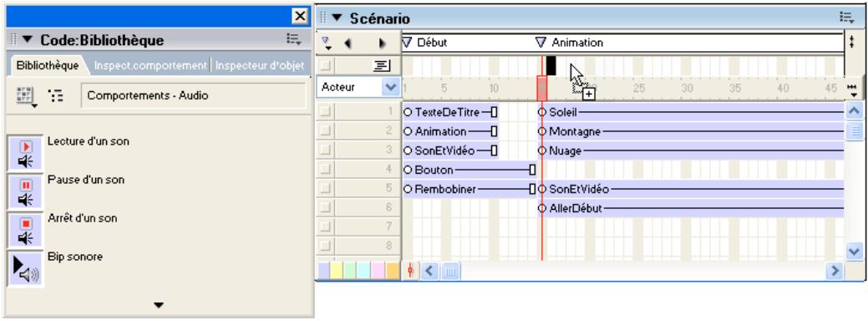868x321 pixels.
Task: Open the markers menu in Scénario
Action: pos(326,43)
